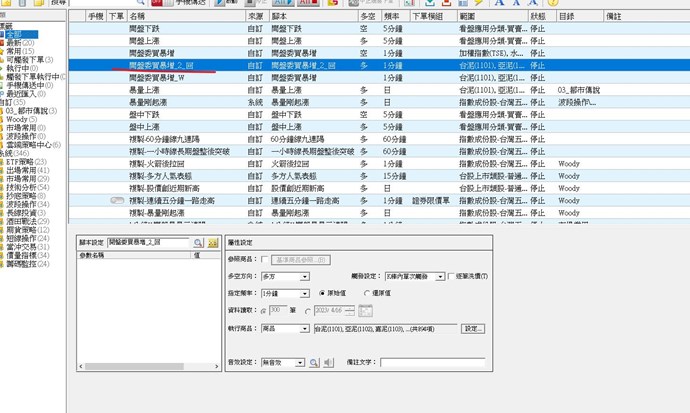This screenshot has height=413, width=690.
Task: Toggle the 逐筆洗價 checkbox
Action: pos(450,276)
